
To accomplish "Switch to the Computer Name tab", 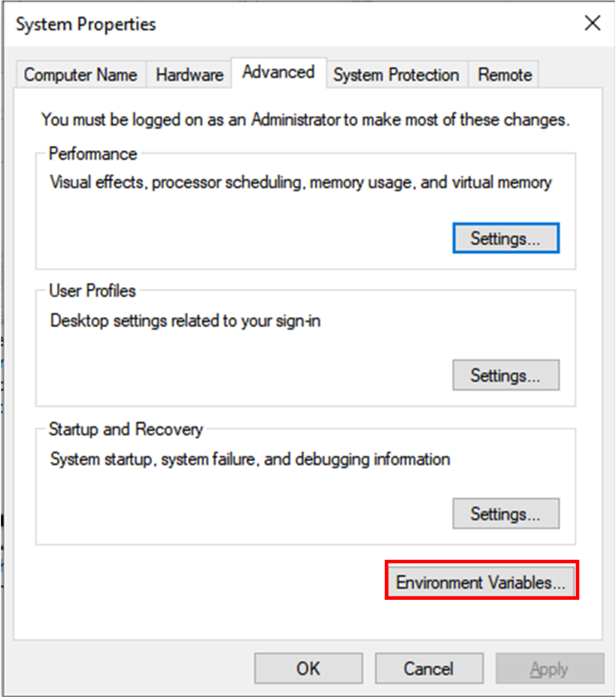I will pos(80,75).
